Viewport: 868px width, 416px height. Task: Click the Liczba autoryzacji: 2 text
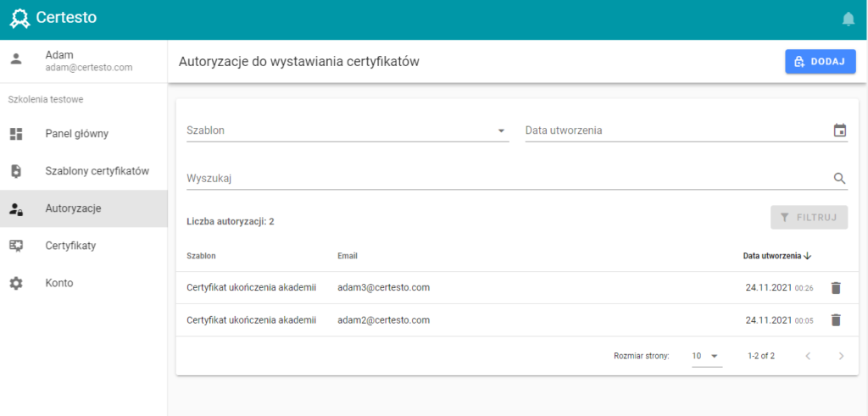point(231,222)
